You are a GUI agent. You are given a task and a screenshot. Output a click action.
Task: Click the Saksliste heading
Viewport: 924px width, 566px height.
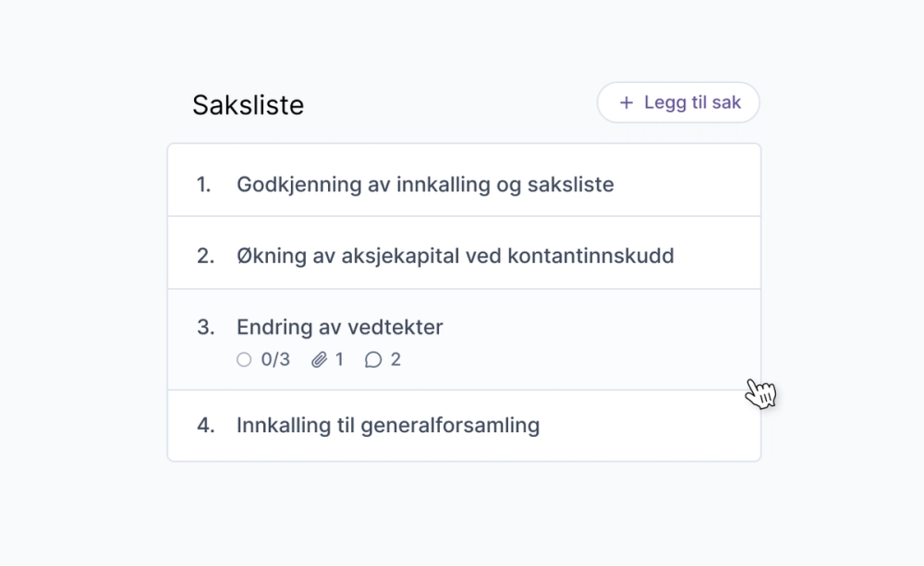tap(248, 105)
